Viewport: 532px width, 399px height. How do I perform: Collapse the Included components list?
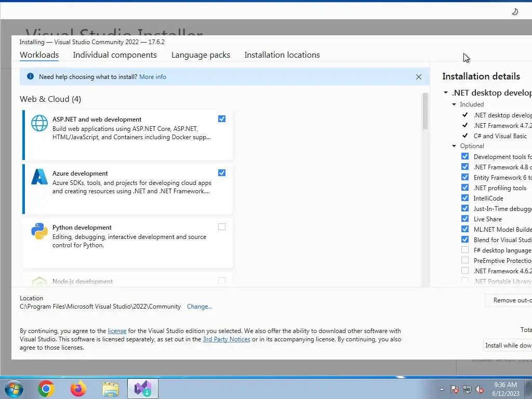point(454,104)
